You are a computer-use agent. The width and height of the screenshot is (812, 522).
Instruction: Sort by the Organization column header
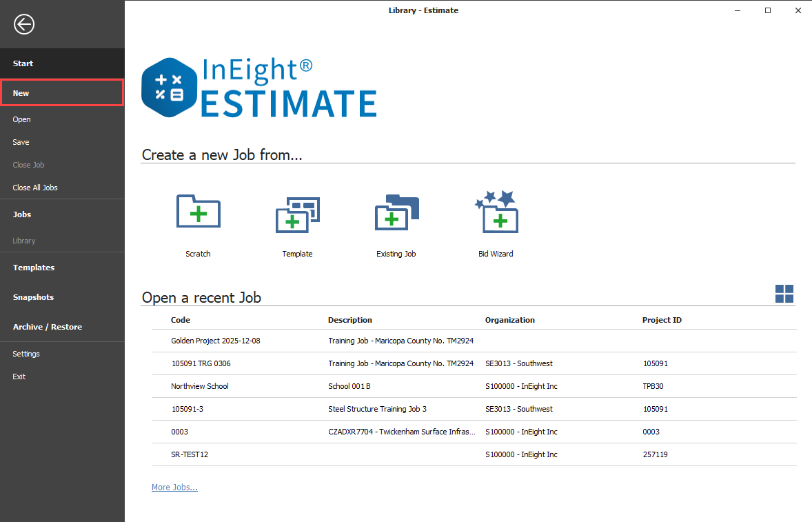click(x=510, y=320)
